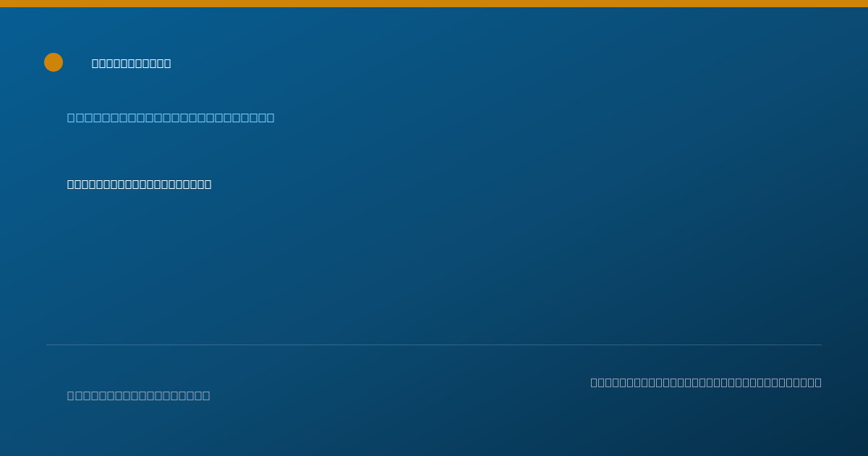
Task: Click the light blue subtitle line
Action: pyautogui.click(x=171, y=117)
